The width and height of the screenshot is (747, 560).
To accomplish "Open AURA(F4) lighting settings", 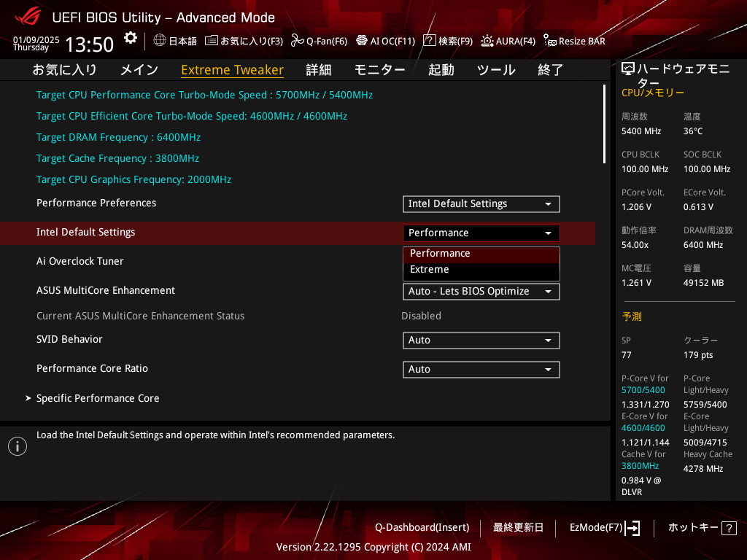I will point(487,41).
